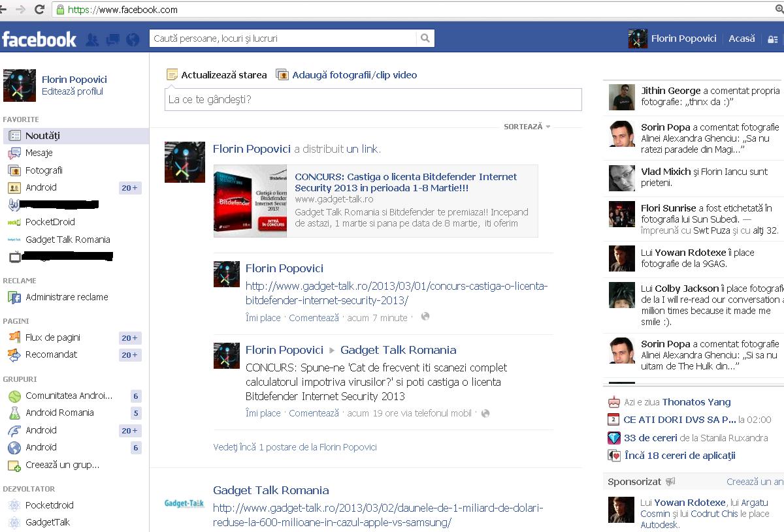Image resolution: width=784 pixels, height=532 pixels.
Task: Click the www.gadget-talk.ro domain text
Action: click(334, 199)
